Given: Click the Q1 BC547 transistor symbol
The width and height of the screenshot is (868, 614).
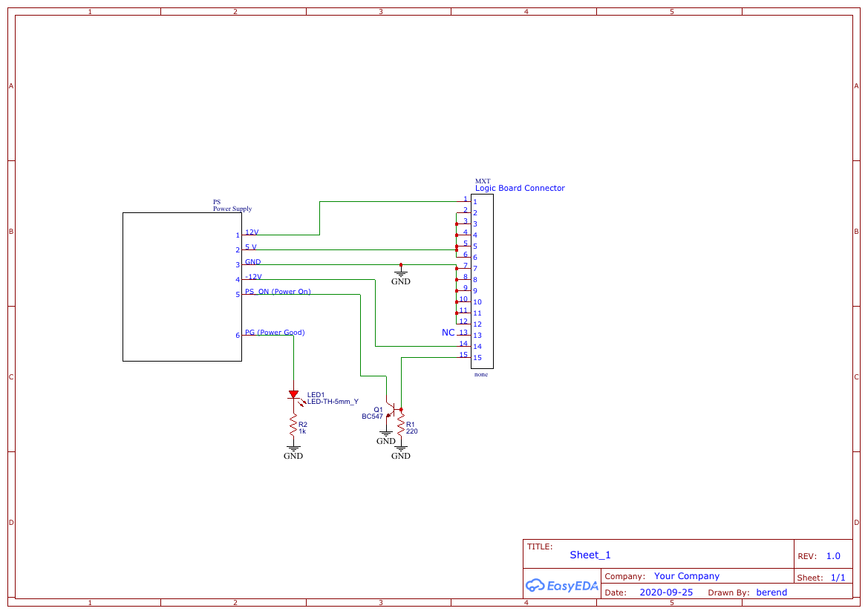Looking at the screenshot, I should pos(391,411).
